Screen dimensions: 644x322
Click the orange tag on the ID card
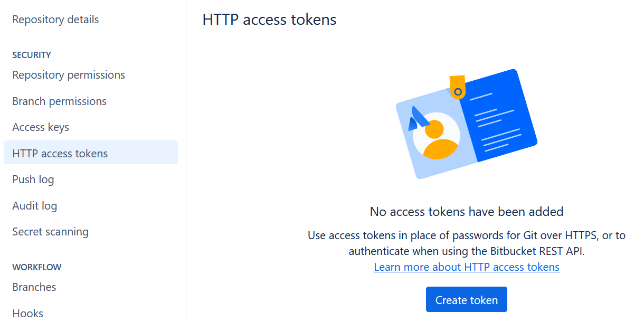coord(457,86)
